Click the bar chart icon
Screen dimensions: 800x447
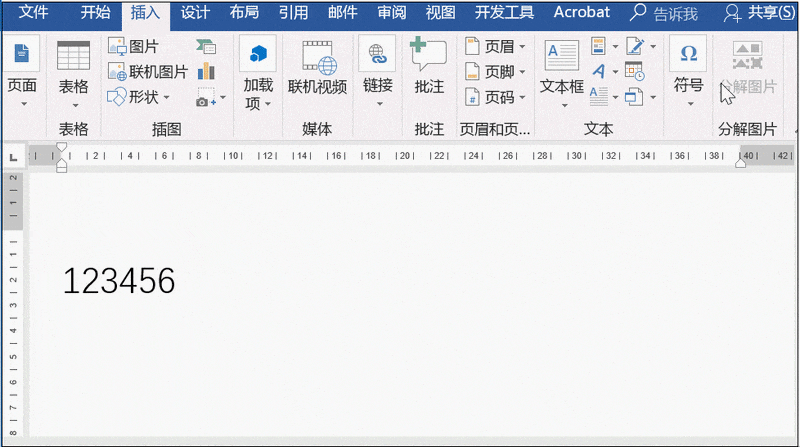click(206, 71)
